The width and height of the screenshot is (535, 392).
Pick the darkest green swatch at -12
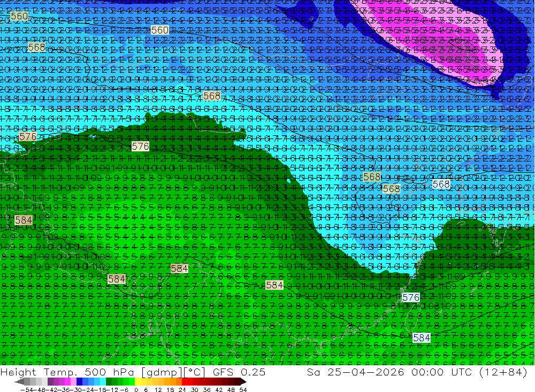coord(109,381)
